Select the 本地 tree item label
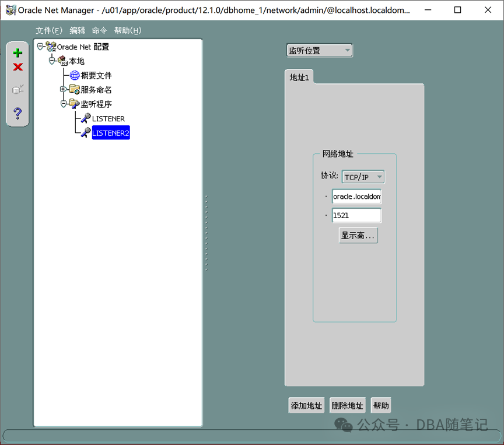Viewport: 504px width, 445px height. [76, 61]
